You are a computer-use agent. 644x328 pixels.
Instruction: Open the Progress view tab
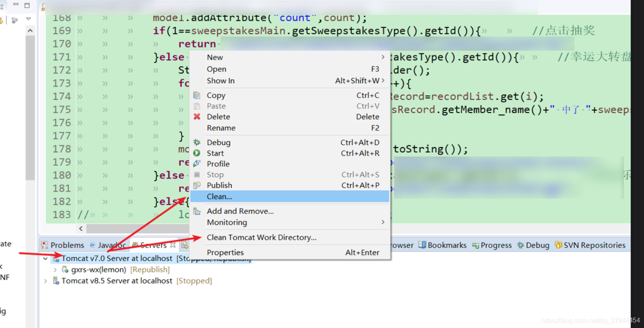pyautogui.click(x=492, y=245)
